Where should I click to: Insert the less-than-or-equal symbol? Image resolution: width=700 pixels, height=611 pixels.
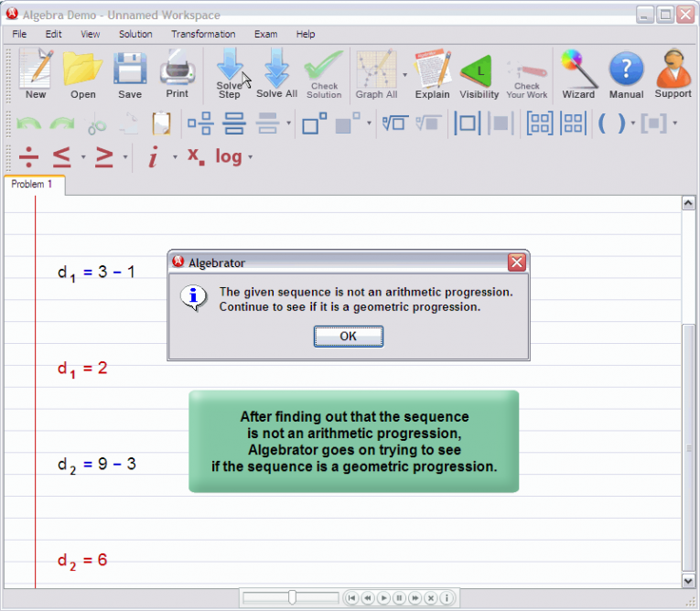pos(61,157)
